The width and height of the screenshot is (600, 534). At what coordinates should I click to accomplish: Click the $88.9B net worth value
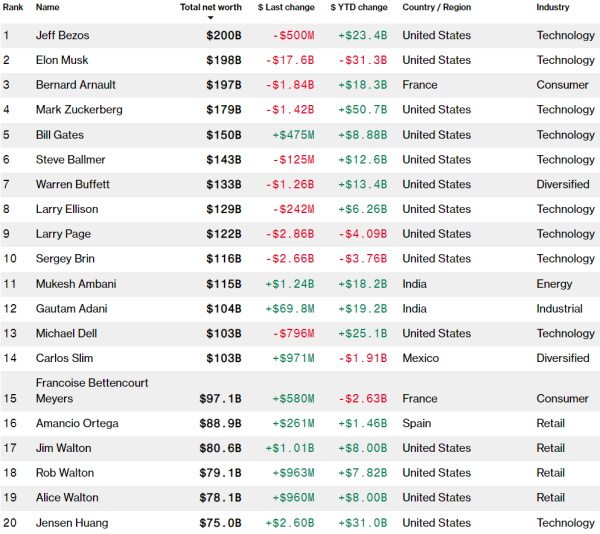pos(220,424)
